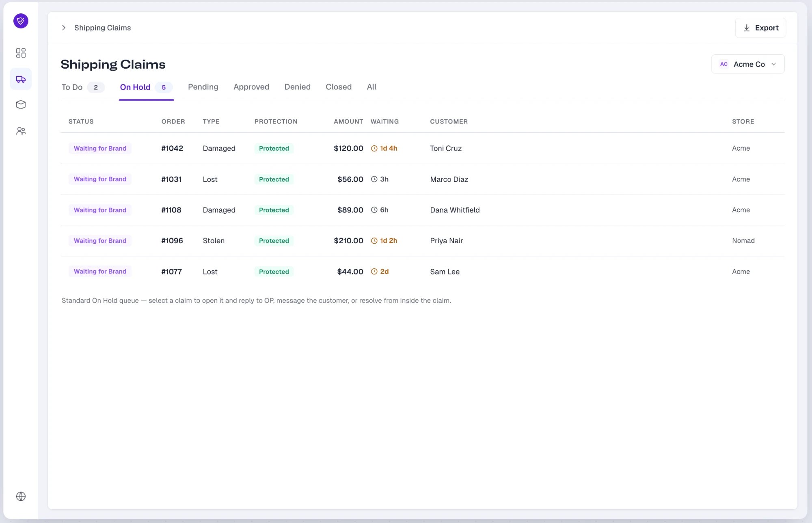Click the chevron arrow in Acme Co selector

tap(774, 64)
